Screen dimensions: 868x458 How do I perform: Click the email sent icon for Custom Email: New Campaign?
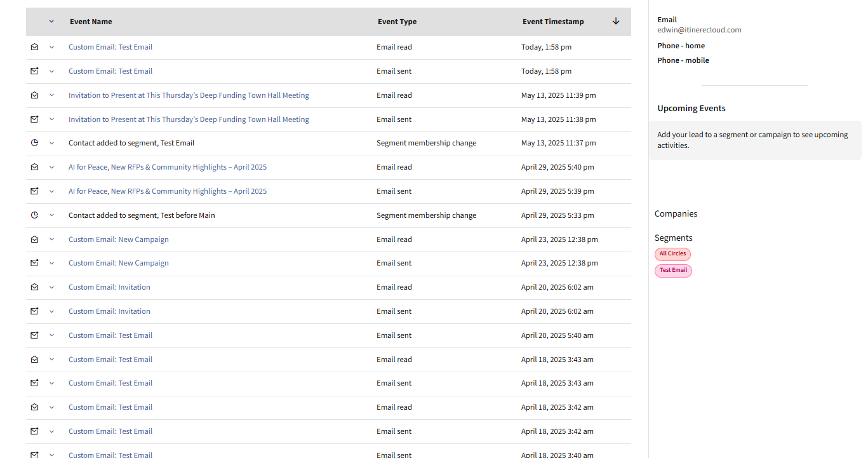(34, 263)
